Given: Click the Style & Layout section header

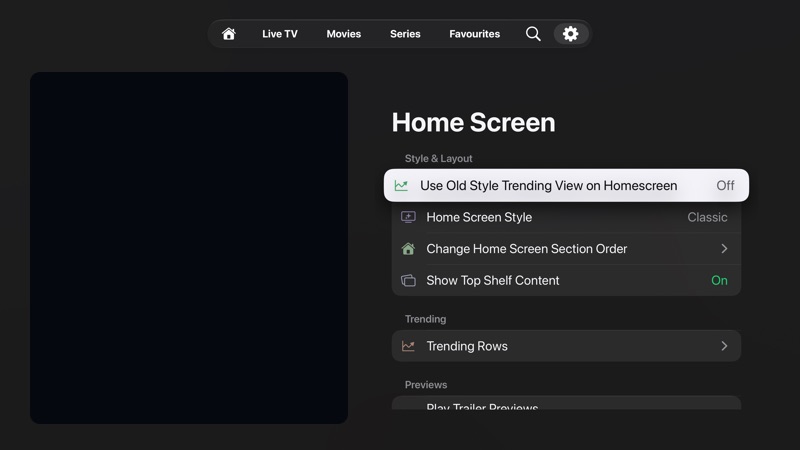Looking at the screenshot, I should [x=438, y=159].
